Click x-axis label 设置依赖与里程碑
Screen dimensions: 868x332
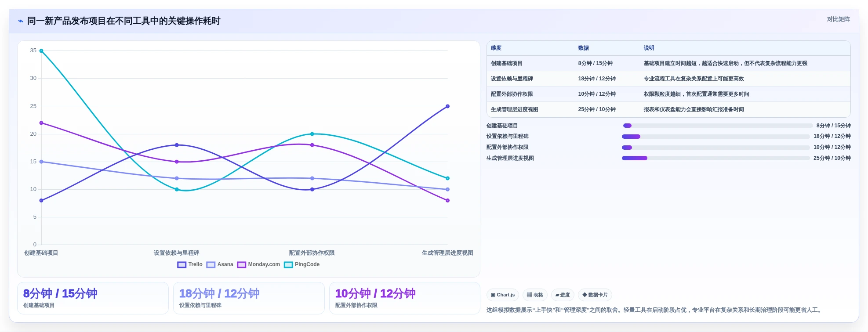coord(177,253)
